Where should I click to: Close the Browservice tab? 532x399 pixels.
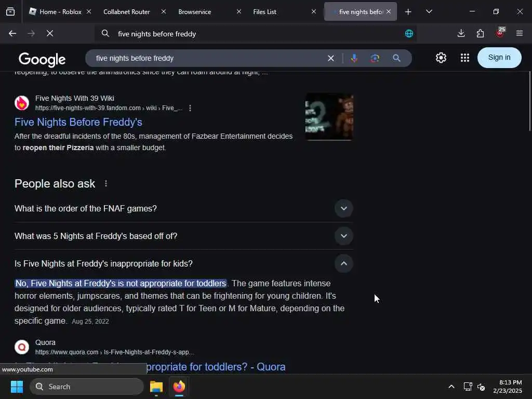[x=239, y=11]
